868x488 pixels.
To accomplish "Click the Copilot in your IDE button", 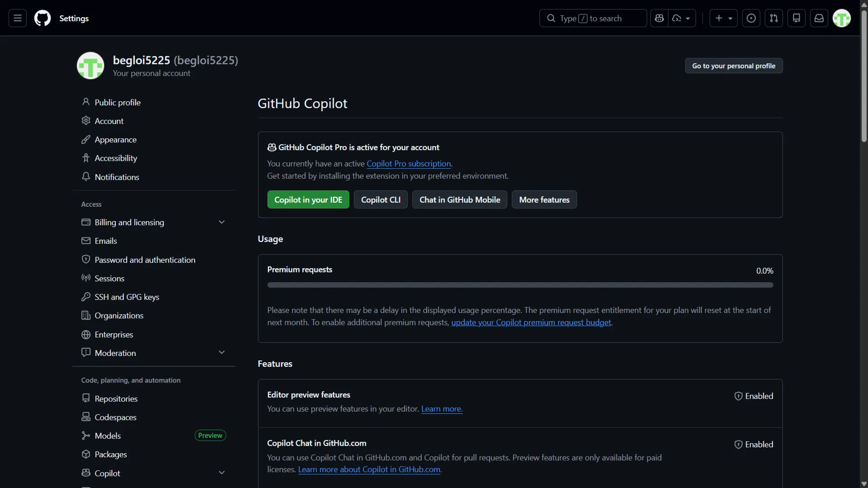I will click(x=308, y=199).
